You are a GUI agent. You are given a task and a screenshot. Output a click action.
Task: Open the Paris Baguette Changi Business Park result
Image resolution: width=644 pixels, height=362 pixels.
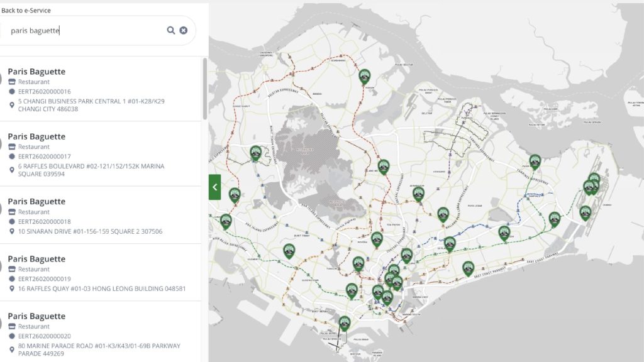[x=36, y=72]
